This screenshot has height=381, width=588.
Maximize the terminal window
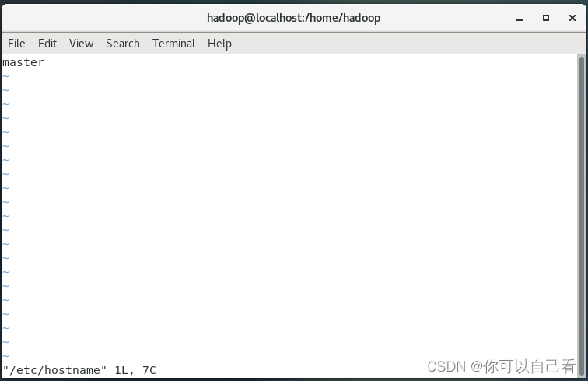pyautogui.click(x=546, y=18)
